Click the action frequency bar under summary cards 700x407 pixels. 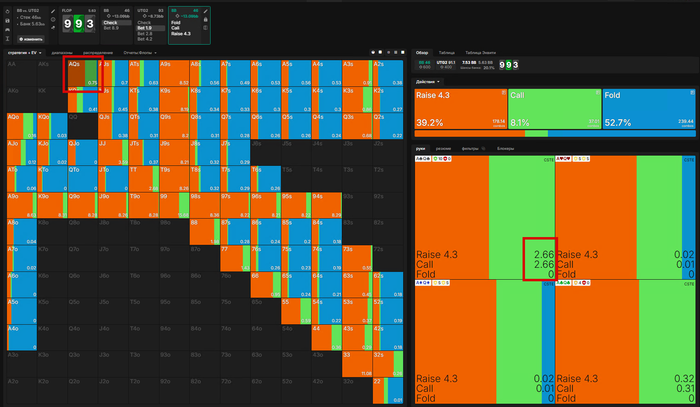click(x=555, y=133)
